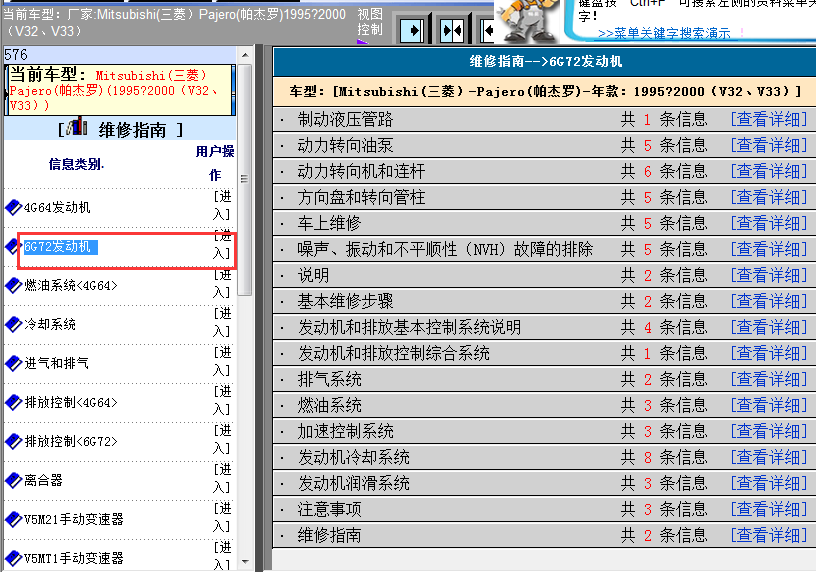Click the yellow 当前车型 info box
Screen dimensions: 816x572
pos(119,90)
